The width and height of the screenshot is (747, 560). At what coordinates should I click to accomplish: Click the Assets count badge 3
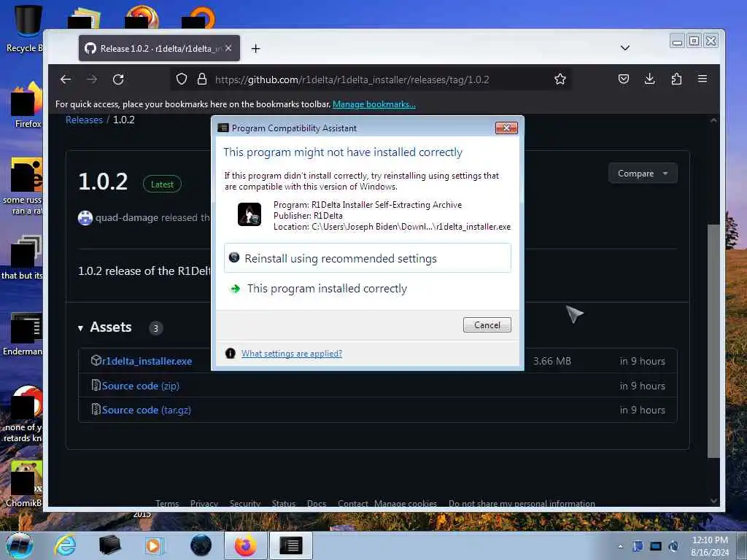pyautogui.click(x=156, y=328)
